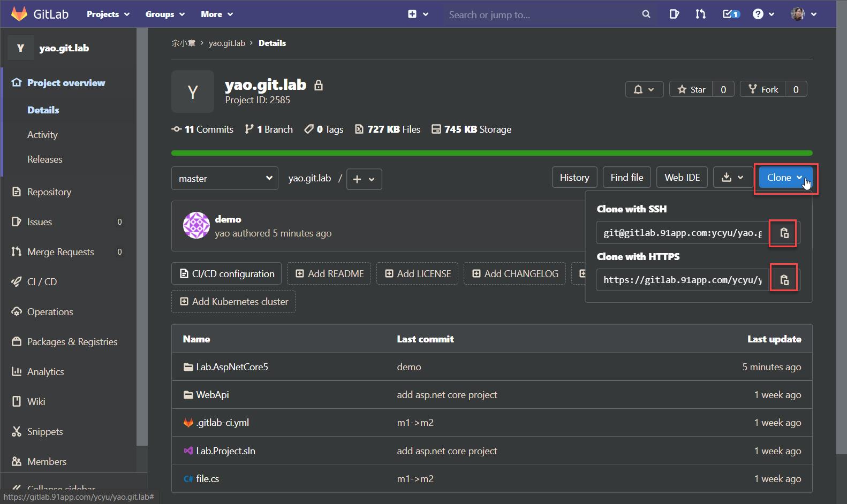847x504 pixels.
Task: Open Issues in sidebar
Action: 39,222
